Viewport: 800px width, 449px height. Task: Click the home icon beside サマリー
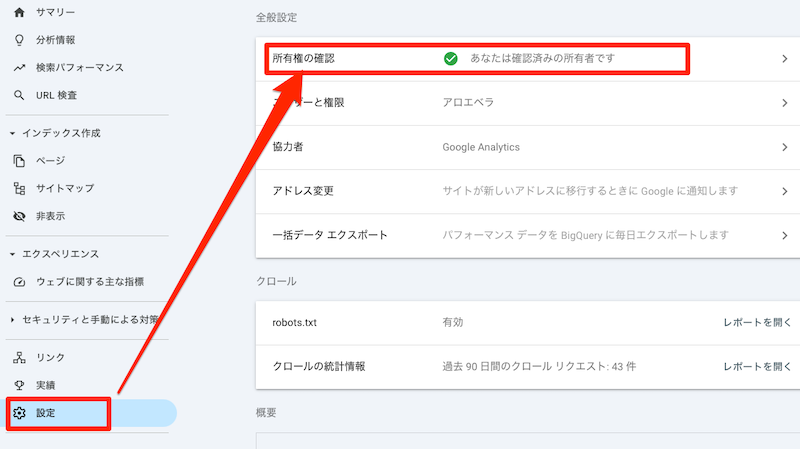tap(19, 12)
